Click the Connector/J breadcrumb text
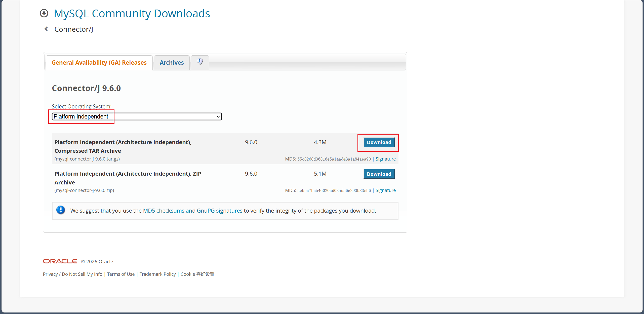Image resolution: width=644 pixels, height=314 pixels. coord(74,29)
